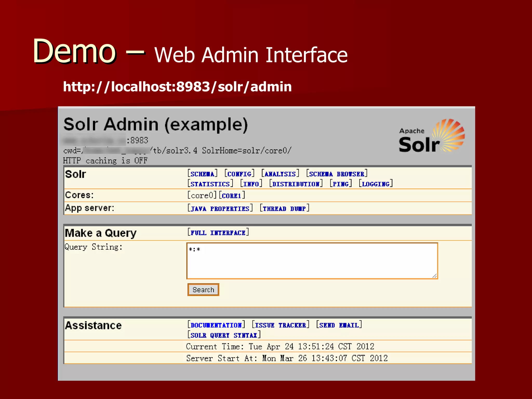532x399 pixels.
Task: Click the SolrHome=solr/core0/ text
Action: tap(247, 150)
